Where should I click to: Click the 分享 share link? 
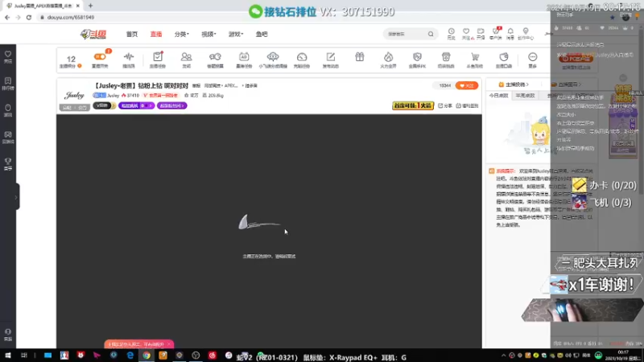point(445,105)
